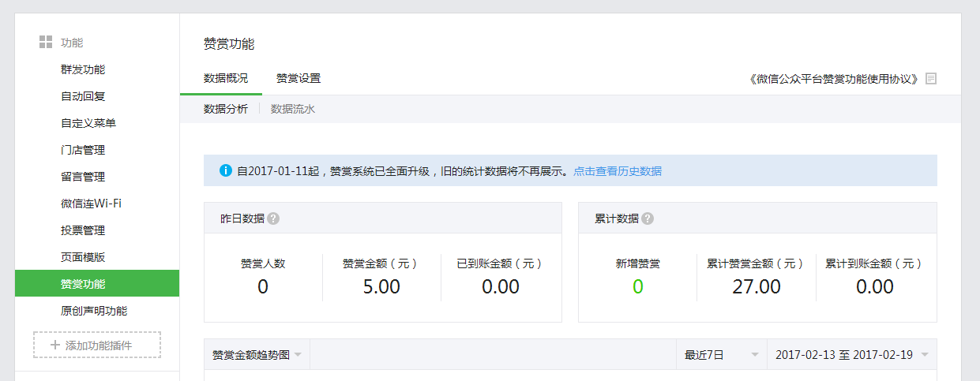
Task: Click the 赞赏功能 page heading
Action: [x=229, y=44]
